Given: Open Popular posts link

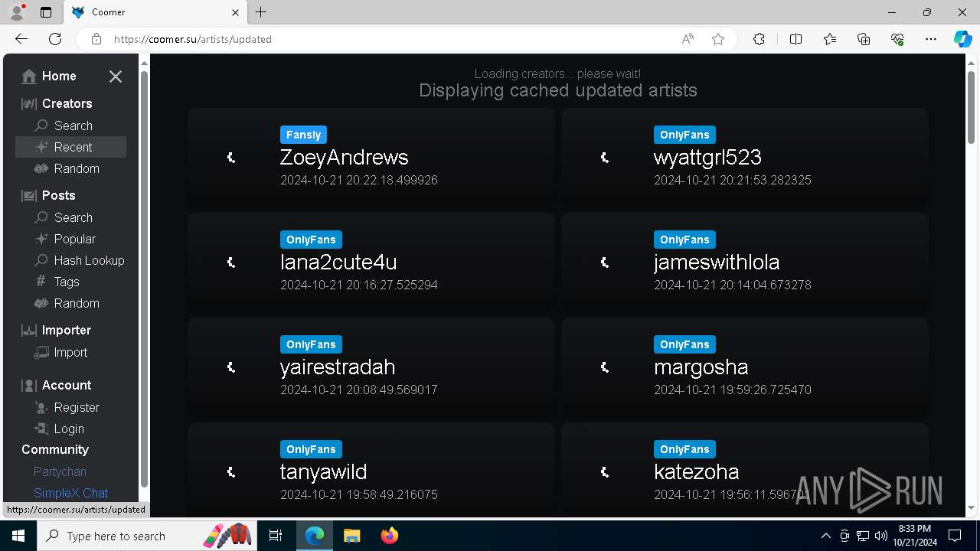Looking at the screenshot, I should [65, 239].
